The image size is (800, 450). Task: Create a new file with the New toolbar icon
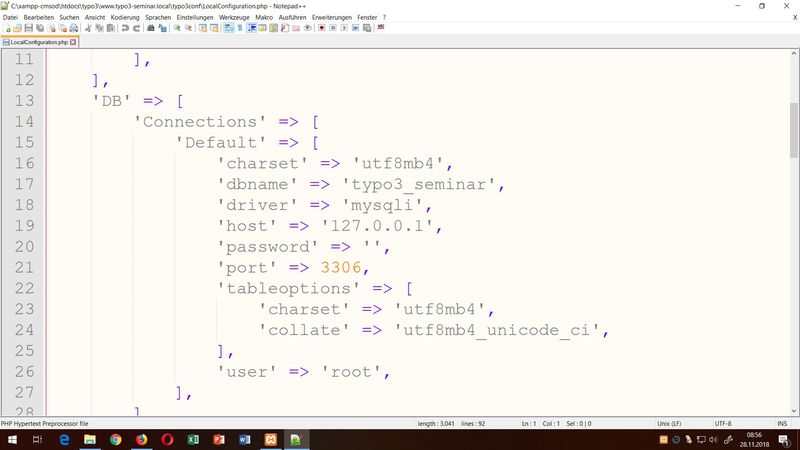(x=6, y=28)
